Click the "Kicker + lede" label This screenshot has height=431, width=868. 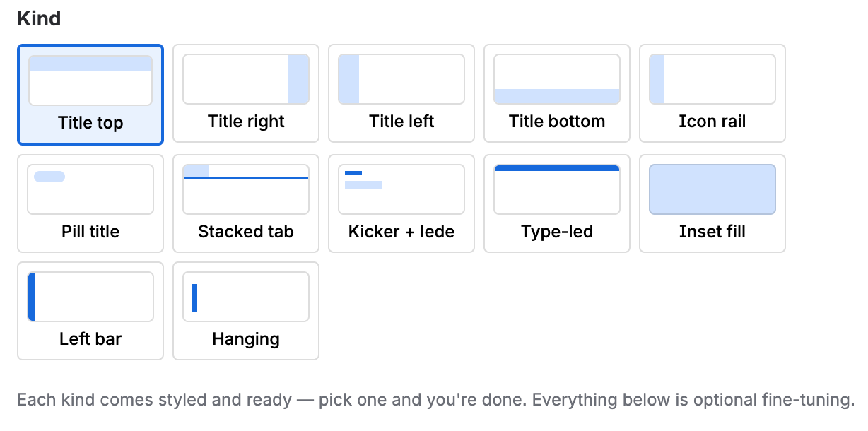click(401, 232)
